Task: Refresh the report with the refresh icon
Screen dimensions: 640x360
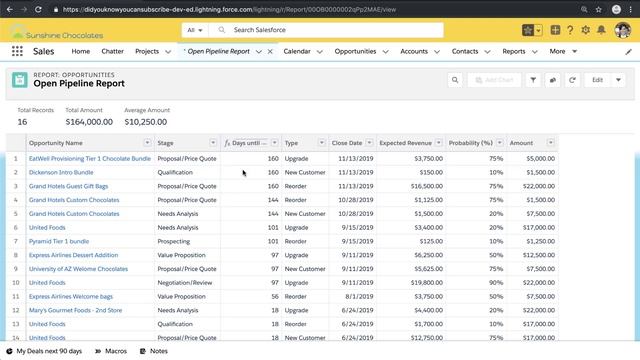Action: [572, 80]
